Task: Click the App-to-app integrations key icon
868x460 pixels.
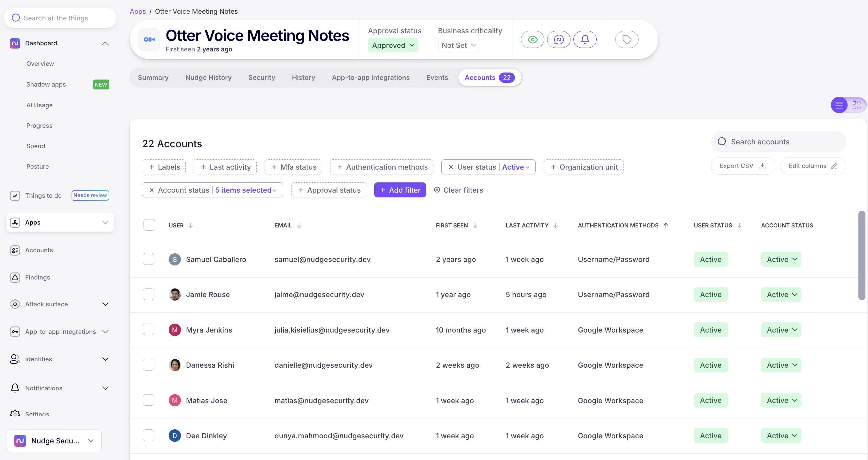Action: (x=15, y=332)
